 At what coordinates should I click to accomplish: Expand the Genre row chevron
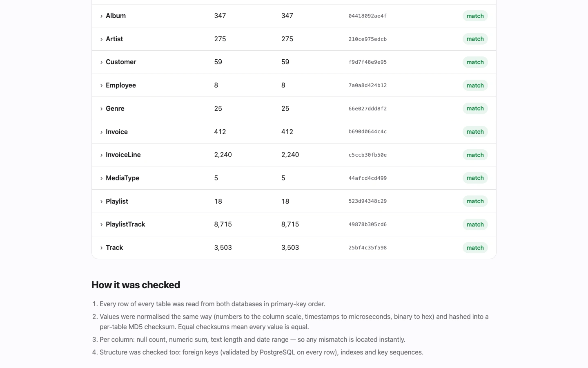pos(101,109)
